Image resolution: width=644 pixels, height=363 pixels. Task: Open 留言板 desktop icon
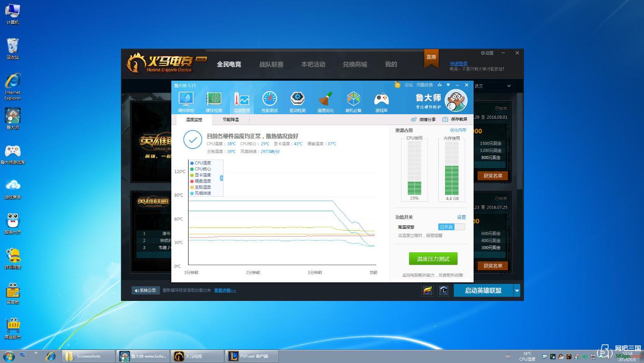(13, 294)
